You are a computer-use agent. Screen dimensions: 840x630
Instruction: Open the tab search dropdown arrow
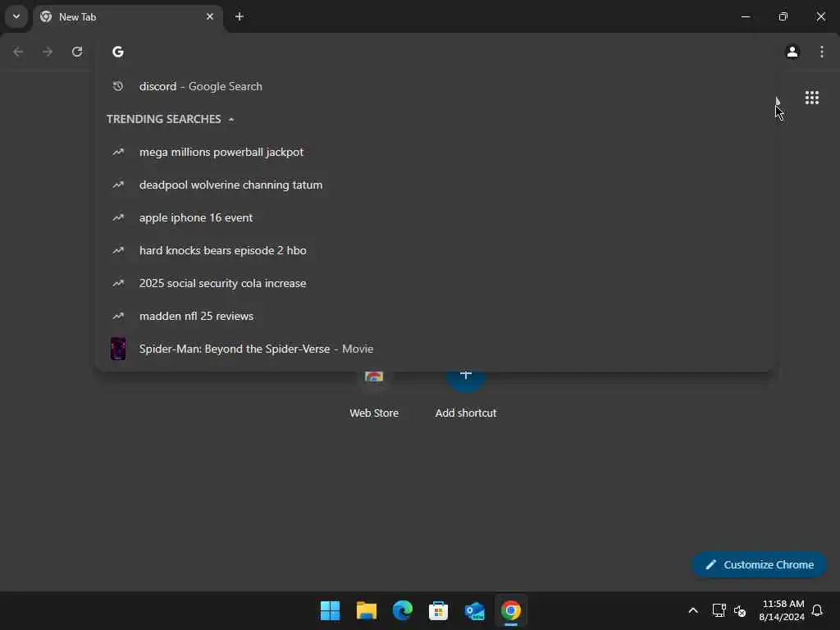point(16,16)
